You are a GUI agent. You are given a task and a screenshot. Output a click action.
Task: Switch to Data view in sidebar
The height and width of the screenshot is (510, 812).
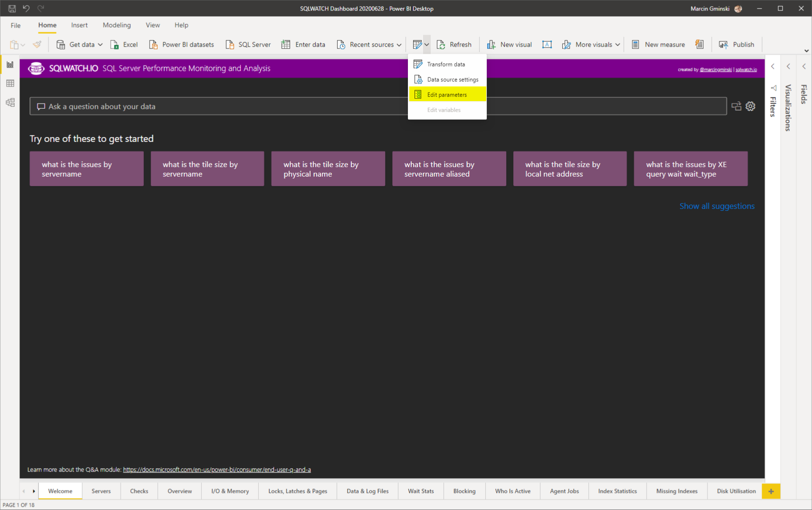(x=10, y=84)
